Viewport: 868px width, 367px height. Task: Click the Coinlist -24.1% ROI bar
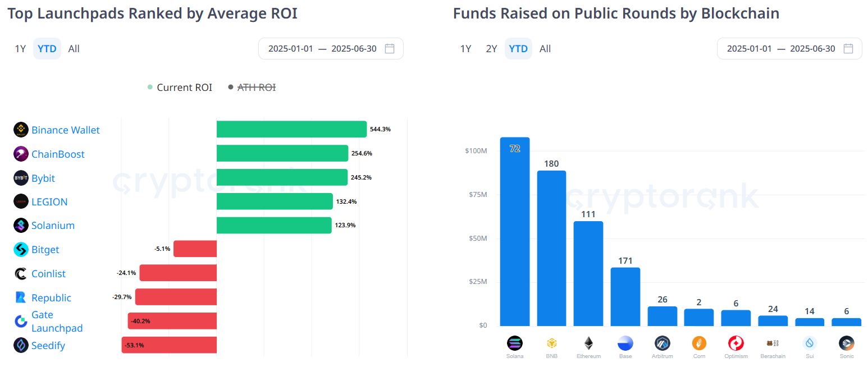(178, 273)
